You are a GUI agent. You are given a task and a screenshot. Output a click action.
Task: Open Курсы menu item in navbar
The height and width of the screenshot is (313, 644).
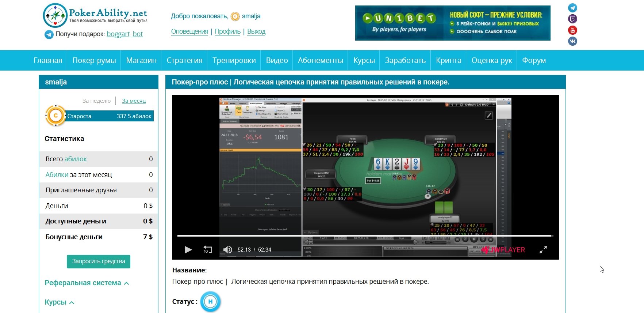click(364, 60)
